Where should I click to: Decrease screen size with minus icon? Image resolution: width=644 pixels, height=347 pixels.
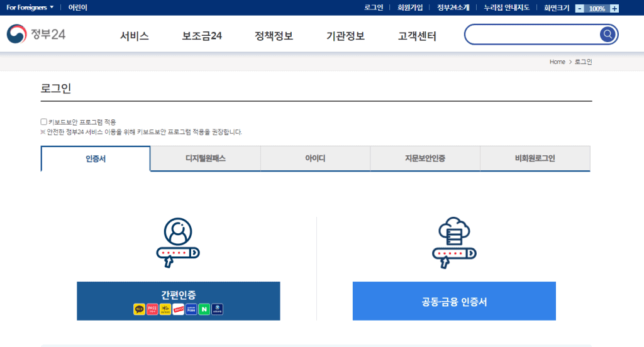pos(579,8)
